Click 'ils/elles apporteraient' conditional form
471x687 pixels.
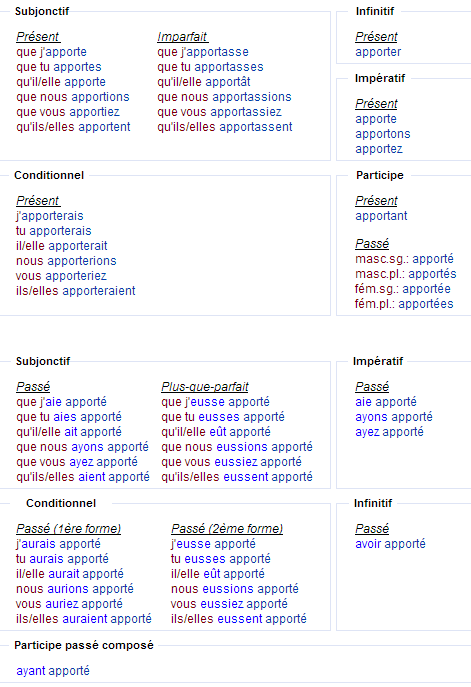(76, 291)
